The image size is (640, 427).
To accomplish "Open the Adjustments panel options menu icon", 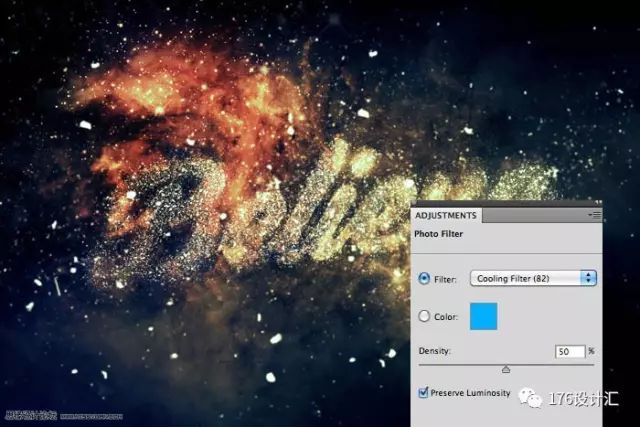I will [596, 215].
